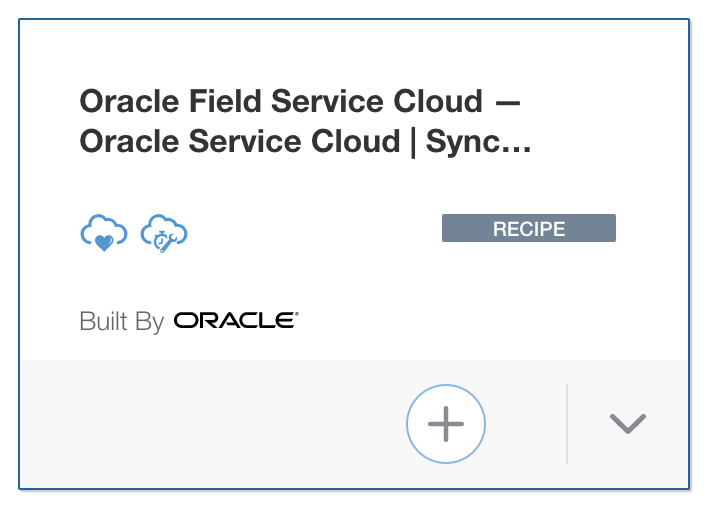The height and width of the screenshot is (512, 710).
Task: Click the heart inside the first cloud icon
Action: [x=101, y=240]
